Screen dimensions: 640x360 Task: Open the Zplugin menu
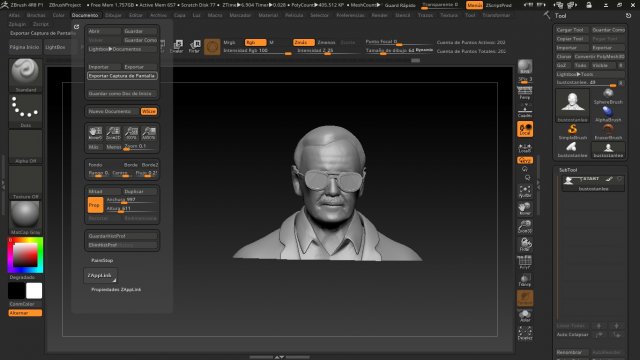tap(17, 24)
